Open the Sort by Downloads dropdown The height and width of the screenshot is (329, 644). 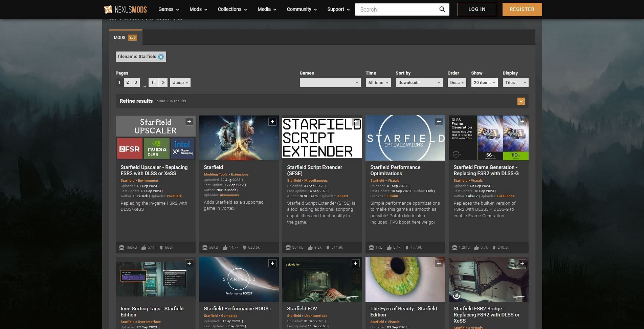tap(419, 82)
